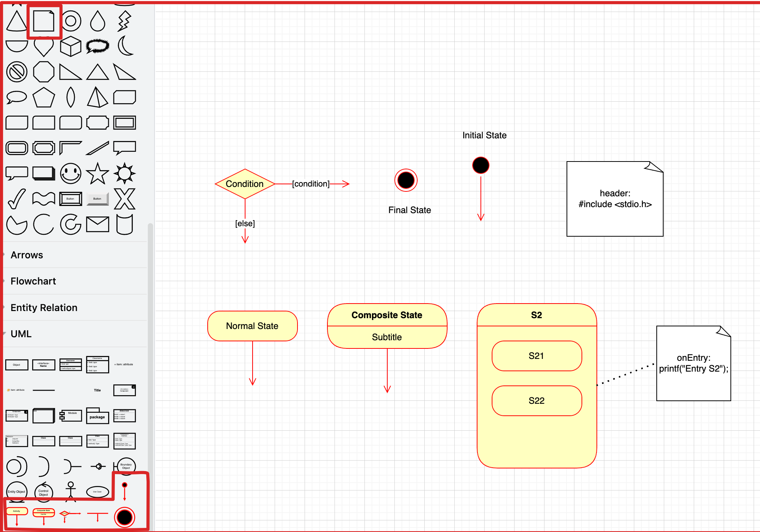Select the cube shape
Viewport: 760px width, 532px height.
[71, 46]
